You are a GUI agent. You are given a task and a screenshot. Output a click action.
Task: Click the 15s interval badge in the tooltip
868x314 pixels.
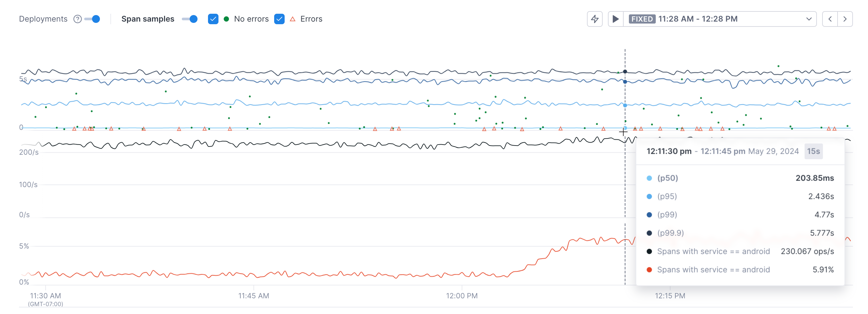[x=813, y=151]
